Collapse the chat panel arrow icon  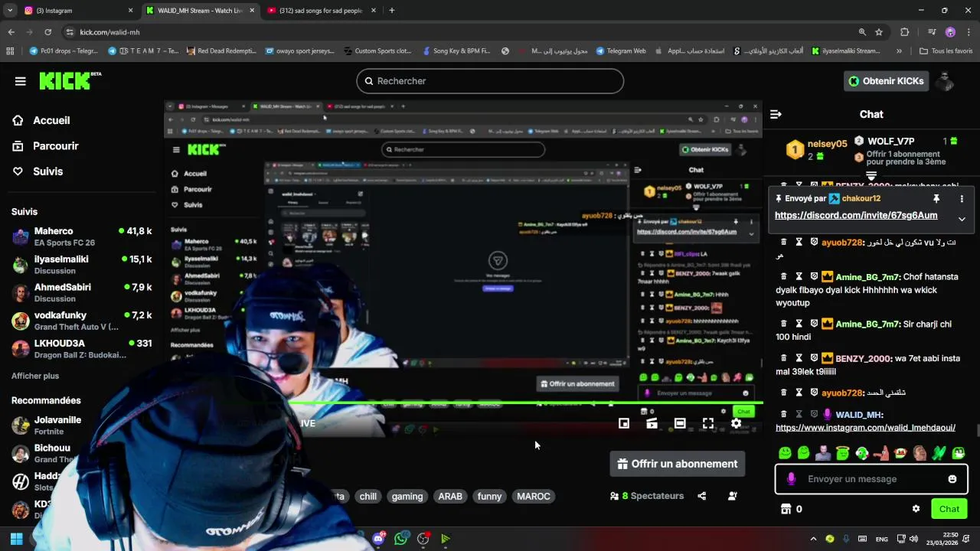coord(776,114)
